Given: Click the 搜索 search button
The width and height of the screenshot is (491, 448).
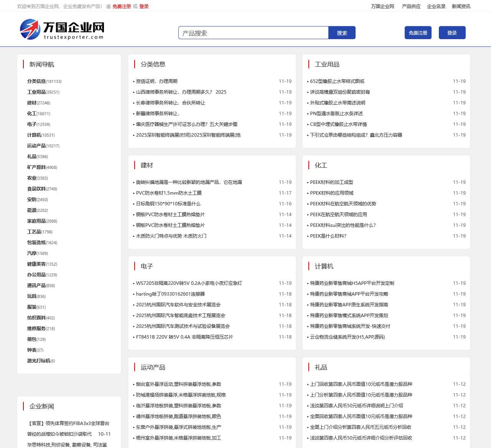Looking at the screenshot, I should [x=341, y=33].
